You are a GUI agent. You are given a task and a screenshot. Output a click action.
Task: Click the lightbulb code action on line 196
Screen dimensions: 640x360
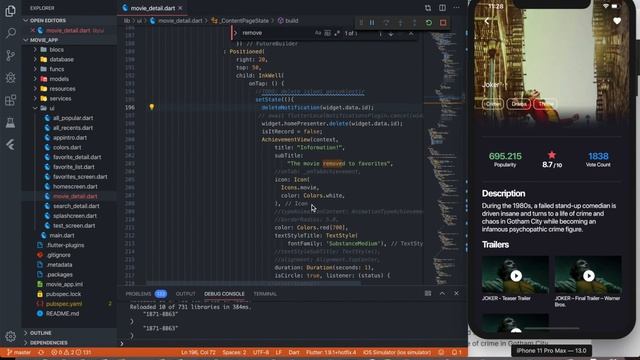151,107
